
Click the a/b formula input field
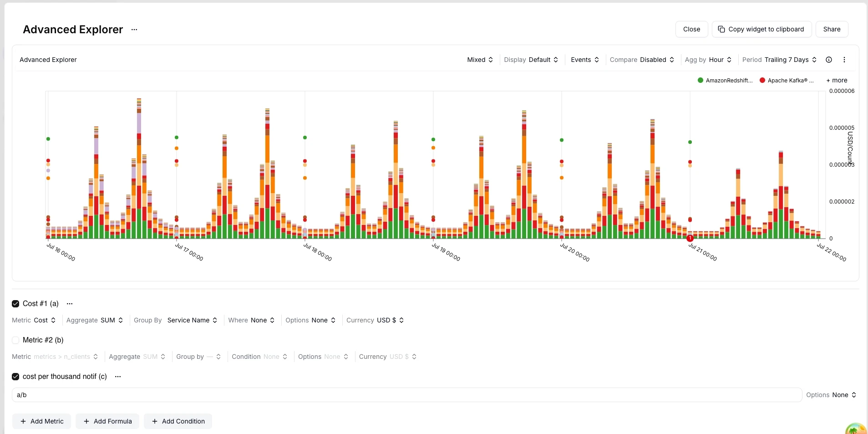pyautogui.click(x=406, y=395)
